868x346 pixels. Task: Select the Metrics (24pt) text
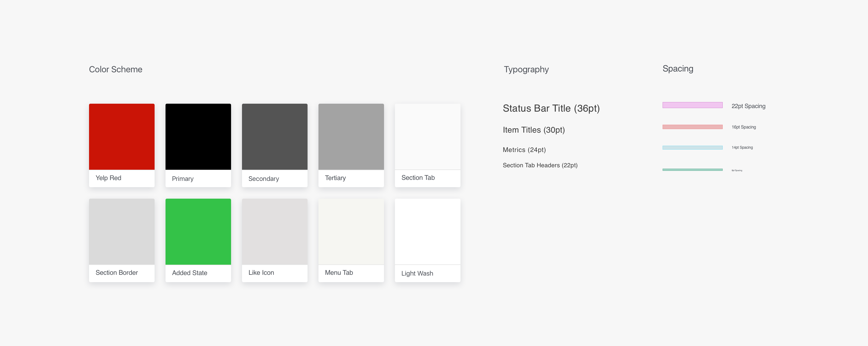click(524, 150)
